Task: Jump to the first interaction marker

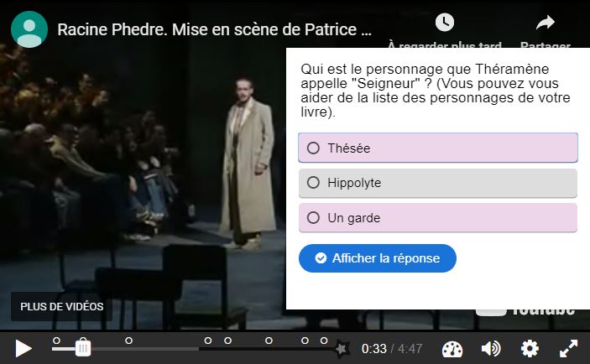Action: tap(56, 341)
